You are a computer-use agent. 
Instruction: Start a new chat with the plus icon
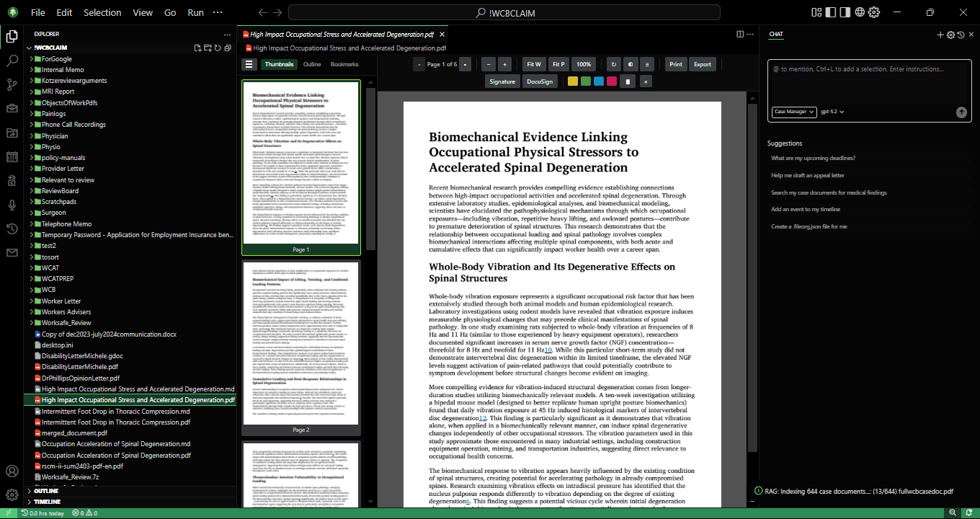940,35
